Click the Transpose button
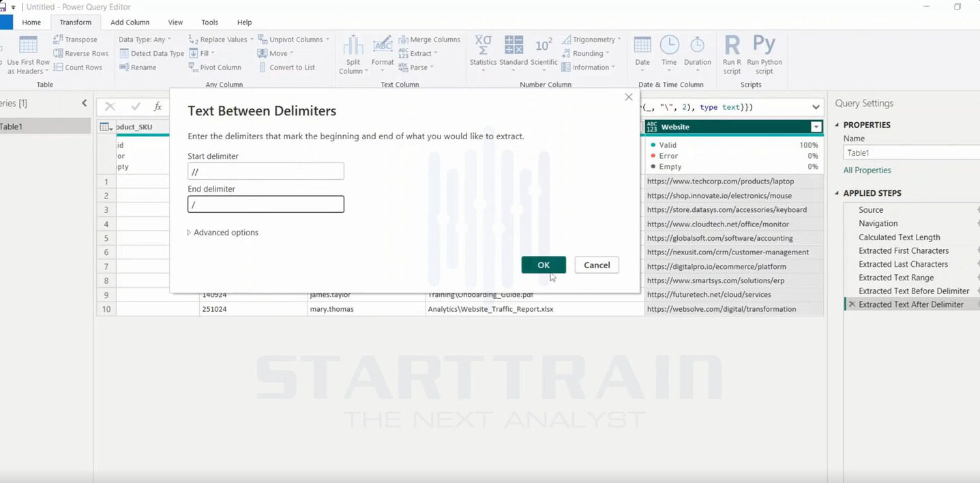 point(76,40)
